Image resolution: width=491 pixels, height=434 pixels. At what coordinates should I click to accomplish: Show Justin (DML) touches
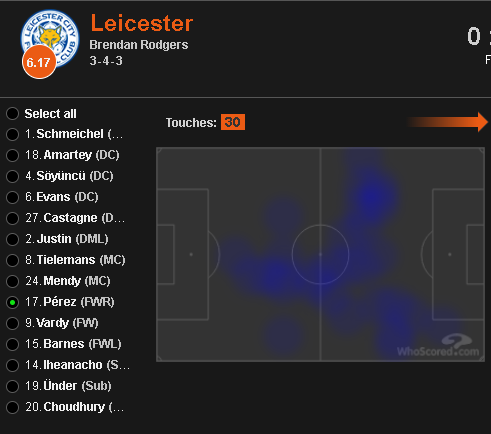(x=12, y=239)
